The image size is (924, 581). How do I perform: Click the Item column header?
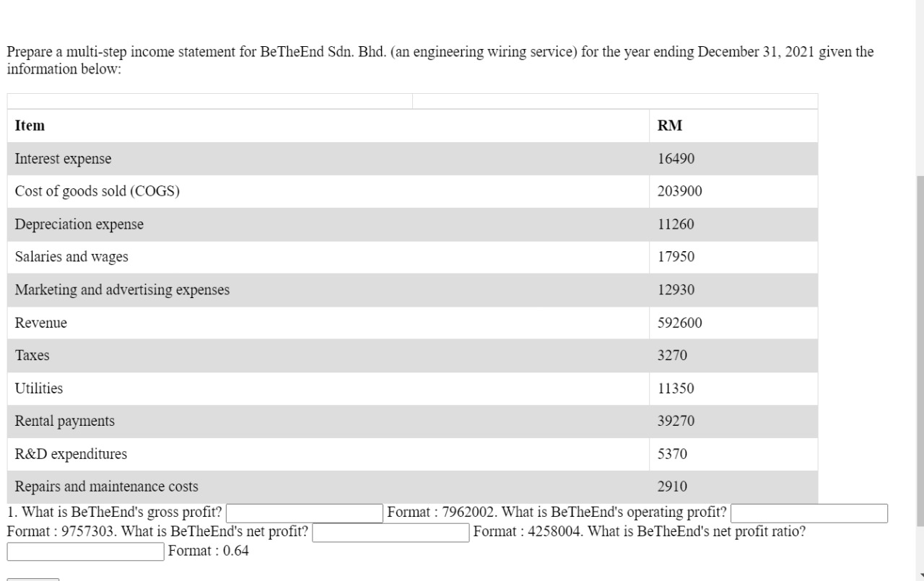[30, 125]
